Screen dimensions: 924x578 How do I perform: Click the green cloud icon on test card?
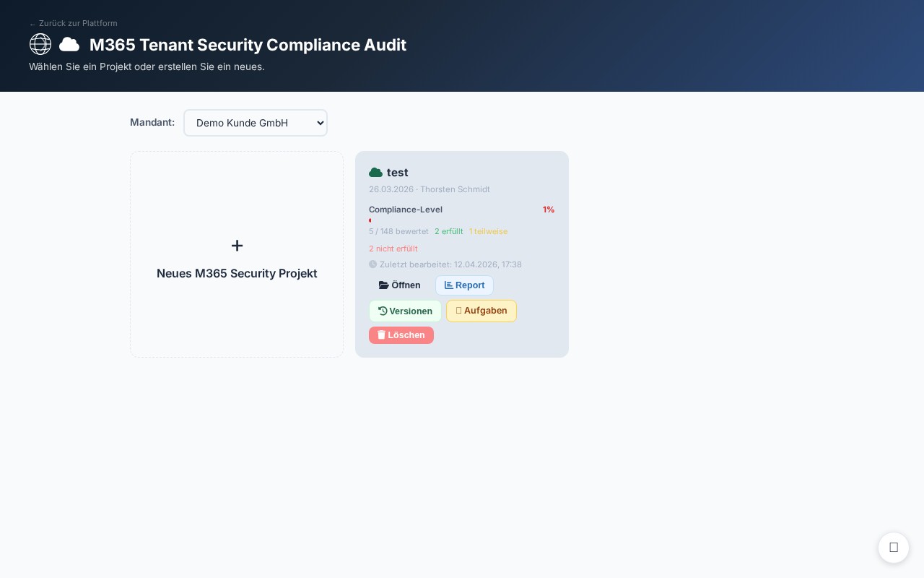pyautogui.click(x=375, y=173)
